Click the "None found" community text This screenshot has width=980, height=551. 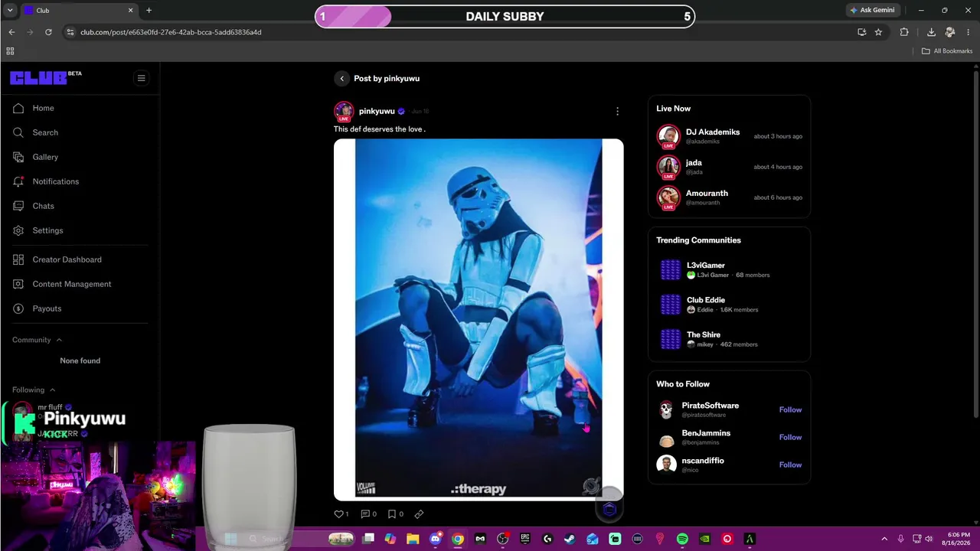point(80,360)
